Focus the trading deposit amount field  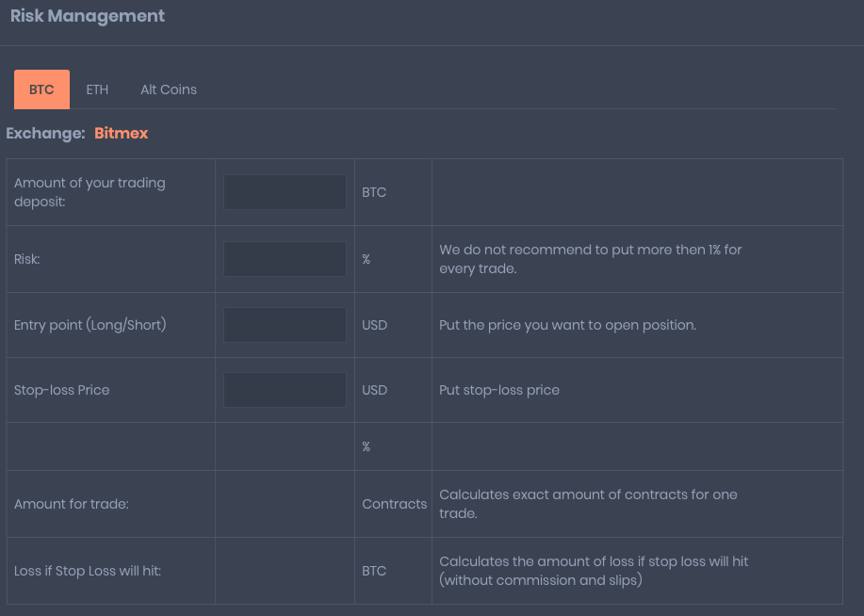coord(285,192)
